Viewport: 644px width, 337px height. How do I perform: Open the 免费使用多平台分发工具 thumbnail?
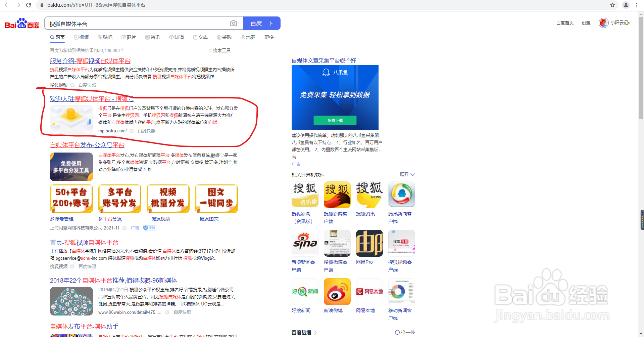(71, 167)
